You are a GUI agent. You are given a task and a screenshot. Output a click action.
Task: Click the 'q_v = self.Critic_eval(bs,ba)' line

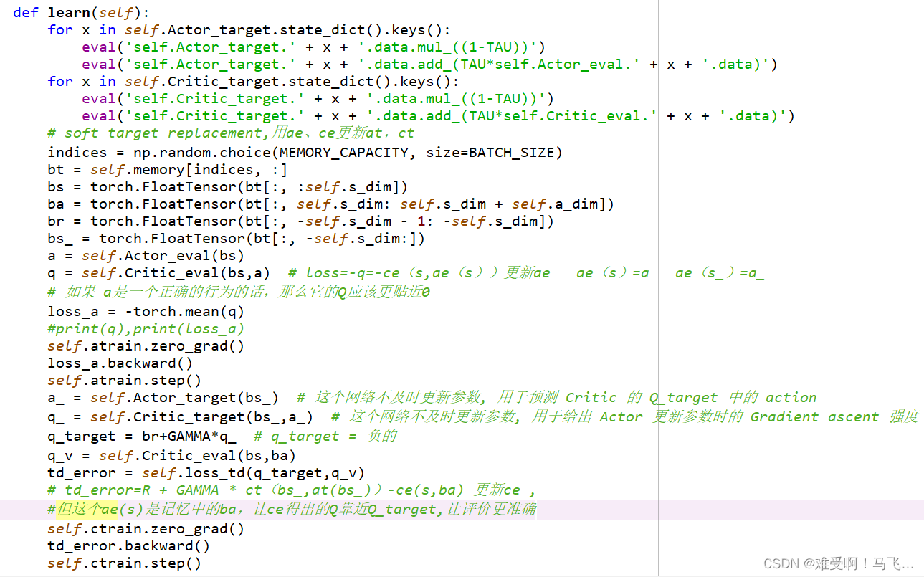pos(172,455)
